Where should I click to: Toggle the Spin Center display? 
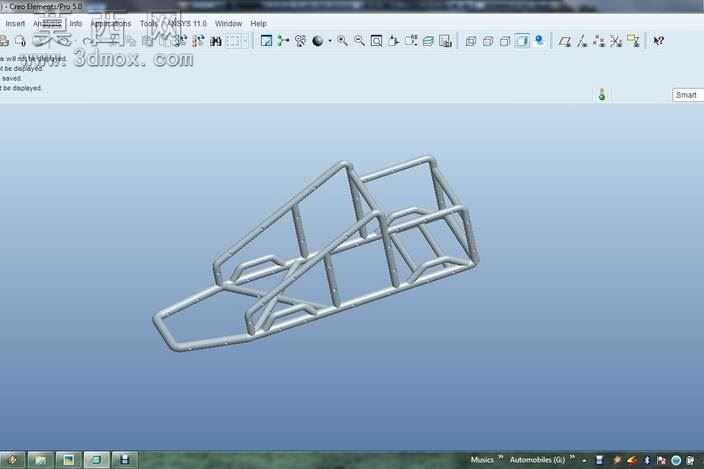(283, 41)
